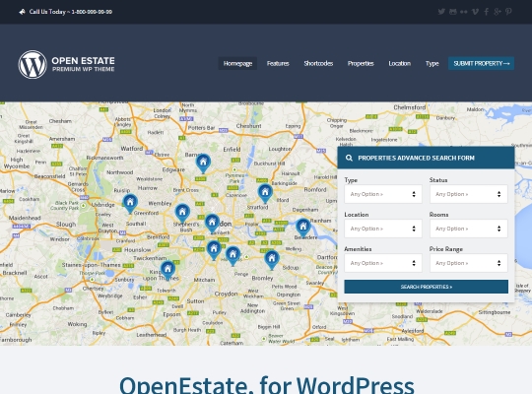532x394 pixels.
Task: Select the property pin near Sidcup
Action: pos(272,260)
